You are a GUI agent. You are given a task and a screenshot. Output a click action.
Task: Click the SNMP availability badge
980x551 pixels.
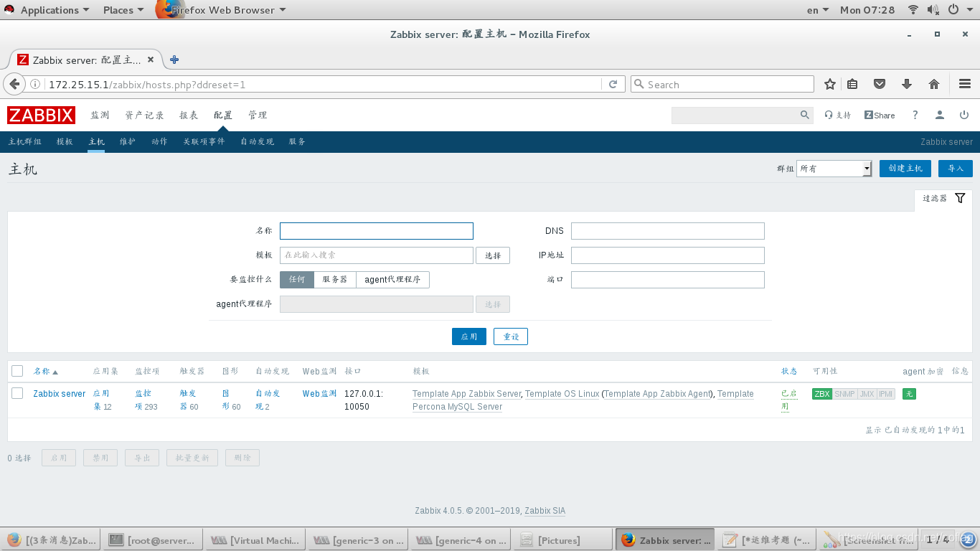pos(845,394)
